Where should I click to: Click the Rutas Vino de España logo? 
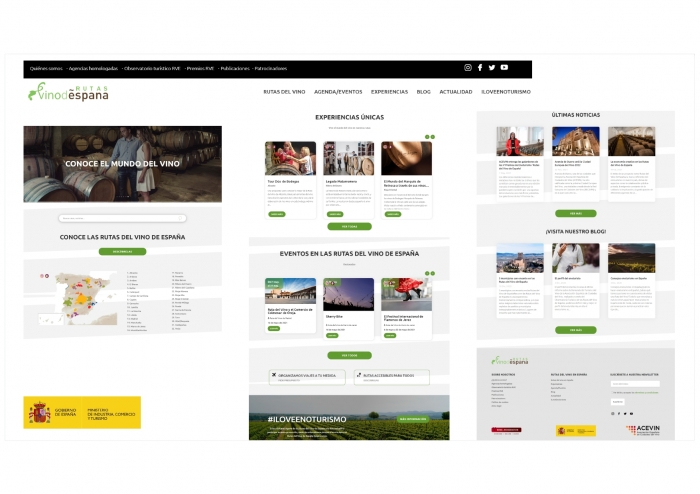(68, 92)
